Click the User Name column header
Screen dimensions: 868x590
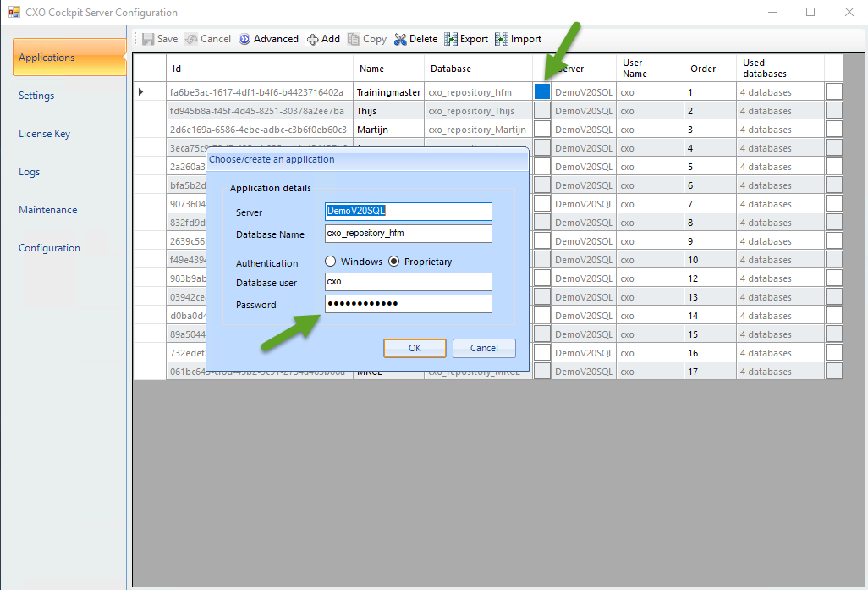650,68
